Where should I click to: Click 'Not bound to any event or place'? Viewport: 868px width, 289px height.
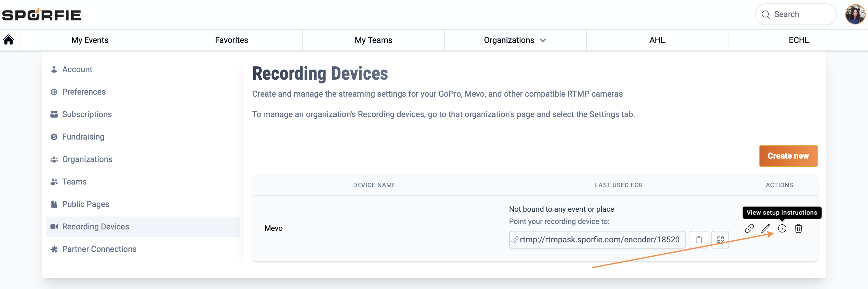point(562,209)
